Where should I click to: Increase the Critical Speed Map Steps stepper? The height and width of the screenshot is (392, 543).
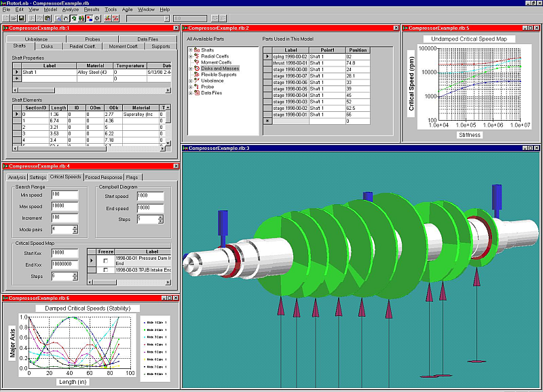click(75, 275)
